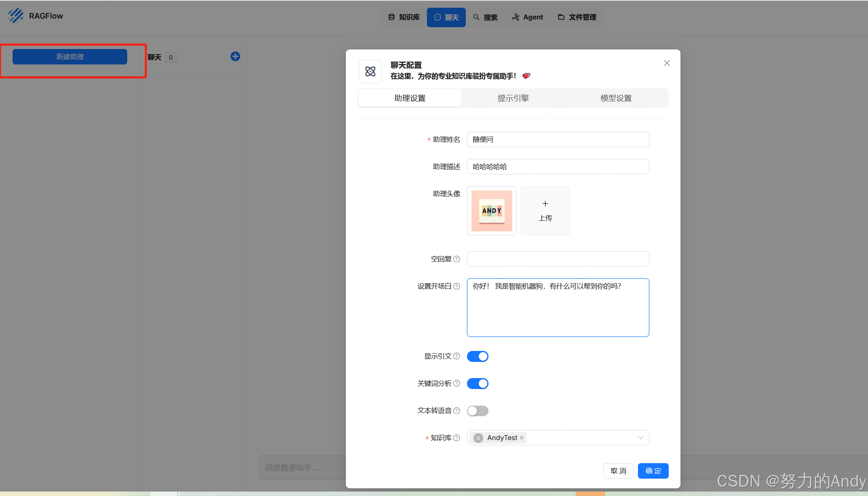
Task: Open the 知识库 top navigation item
Action: 404,17
